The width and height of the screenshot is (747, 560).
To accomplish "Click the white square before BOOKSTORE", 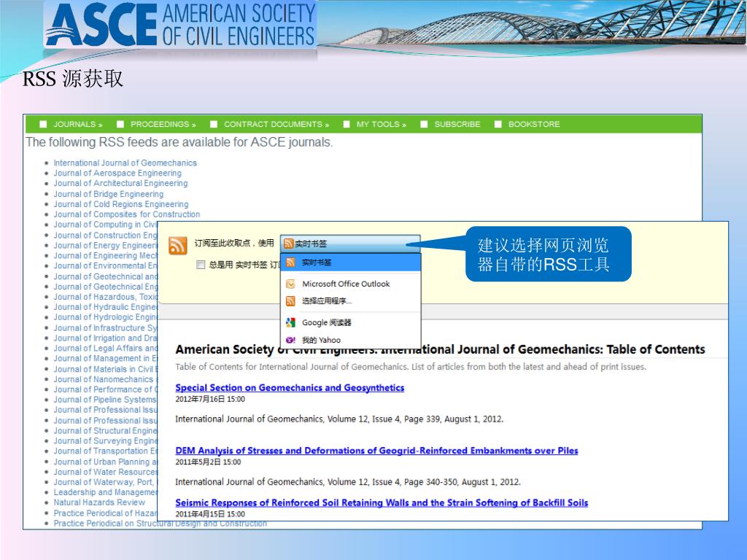I will 498,124.
